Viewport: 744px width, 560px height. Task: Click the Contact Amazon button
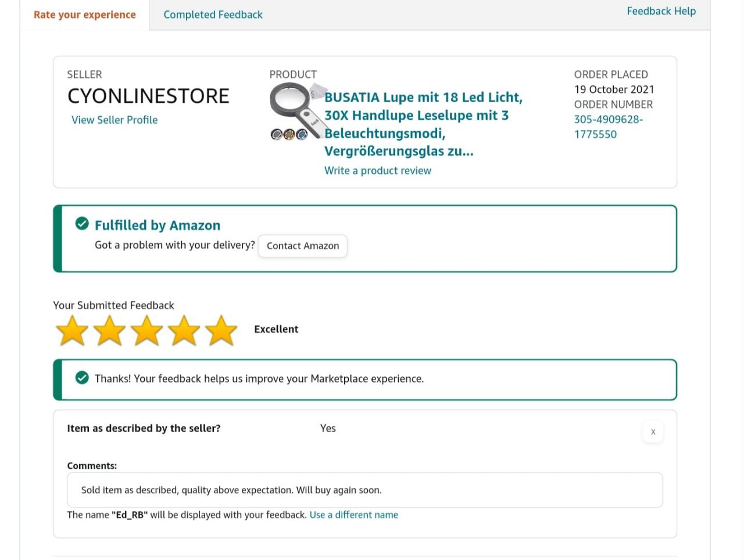[x=303, y=246]
